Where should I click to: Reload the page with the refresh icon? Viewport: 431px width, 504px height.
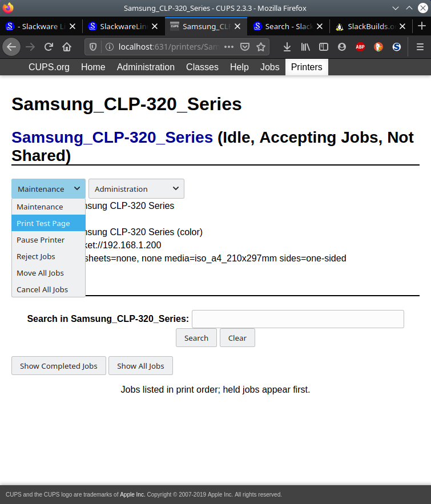click(x=49, y=47)
